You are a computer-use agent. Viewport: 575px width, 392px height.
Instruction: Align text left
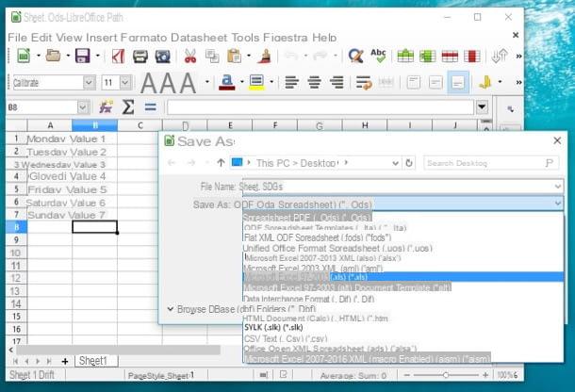pyautogui.click(x=291, y=83)
